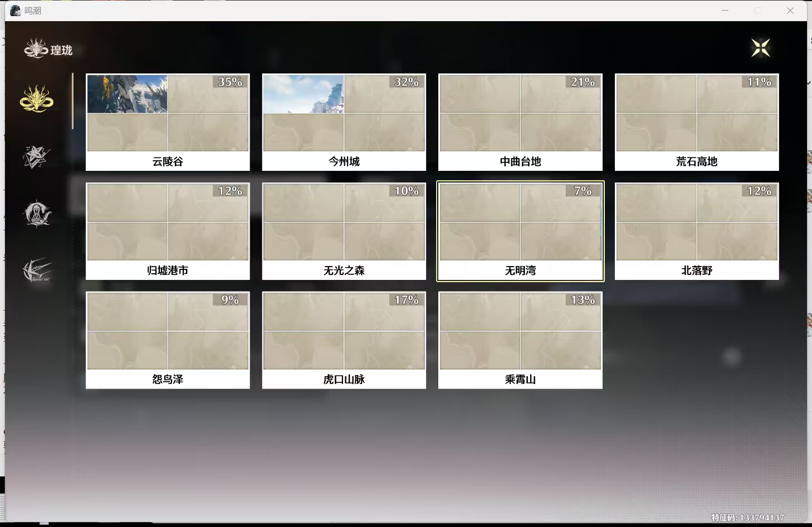Click the 鸣潮 app icon in title bar
Image resolution: width=812 pixels, height=527 pixels.
[x=15, y=11]
